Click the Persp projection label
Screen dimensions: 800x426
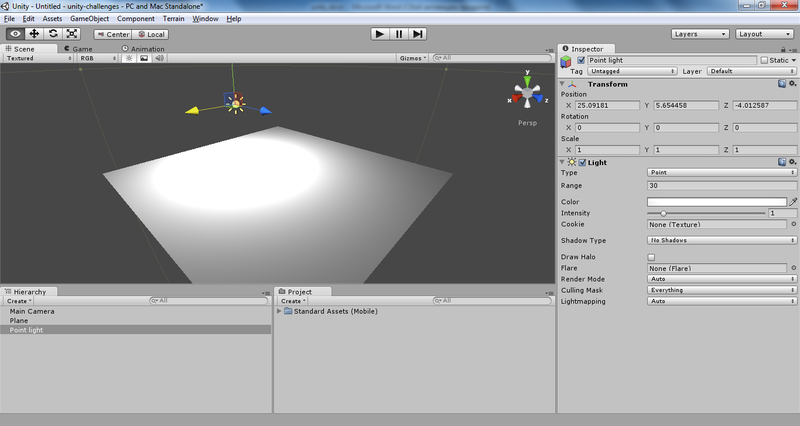tap(527, 123)
